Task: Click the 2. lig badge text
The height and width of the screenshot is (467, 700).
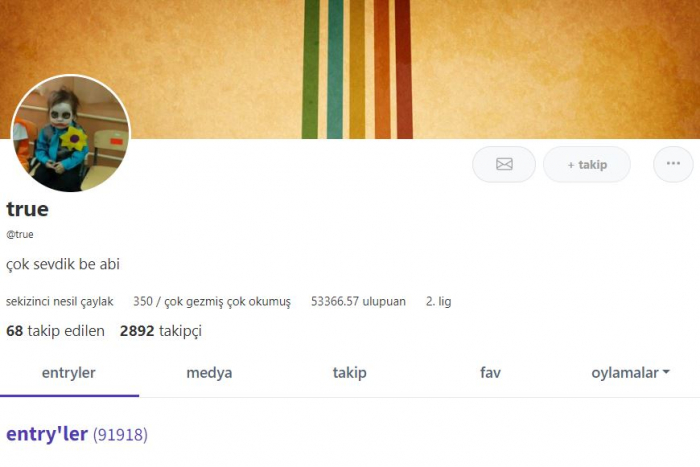Action: (438, 301)
